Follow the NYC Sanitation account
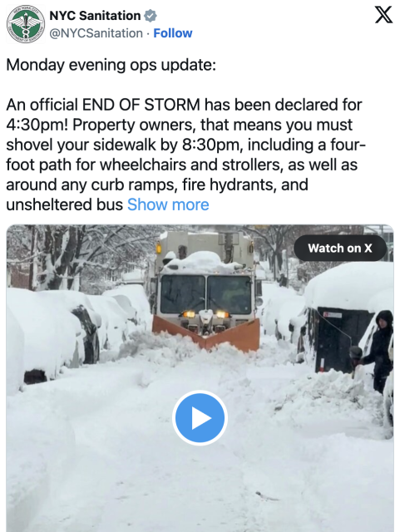This screenshot has width=395, height=532. click(x=173, y=33)
